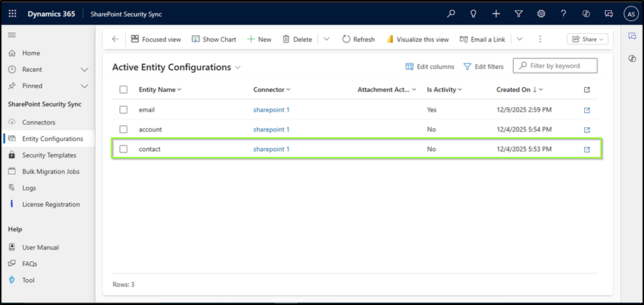644x305 pixels.
Task: Click the help question mark icon
Action: (x=563, y=14)
